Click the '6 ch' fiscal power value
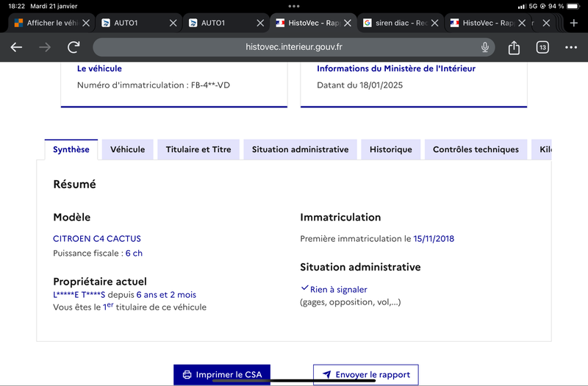 (134, 253)
